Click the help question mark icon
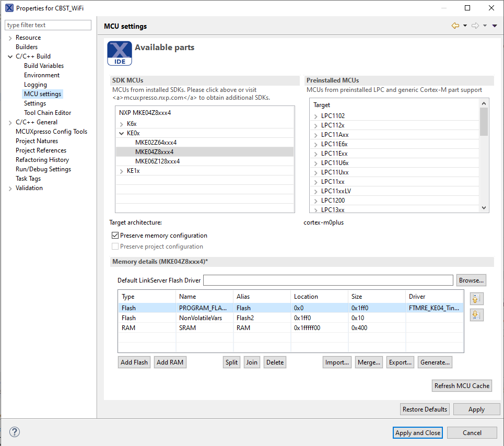Screen dimensions: 504x446 15,432
